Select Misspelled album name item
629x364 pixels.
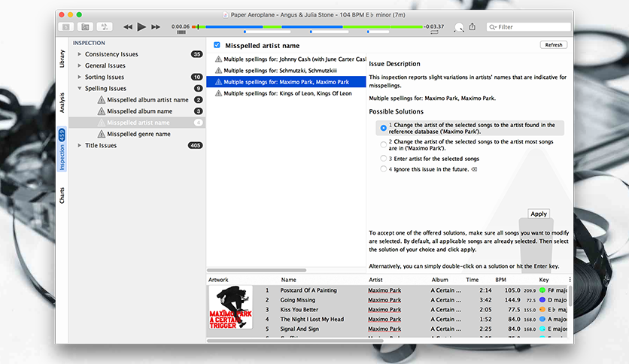click(137, 111)
